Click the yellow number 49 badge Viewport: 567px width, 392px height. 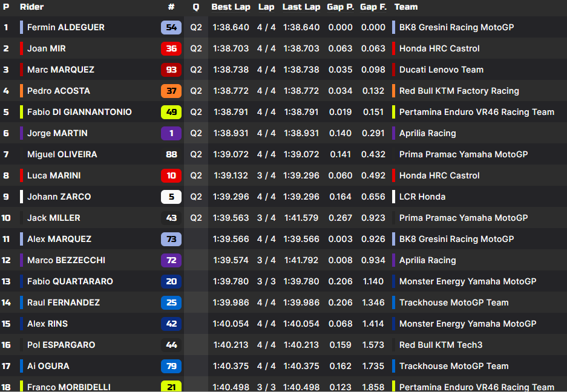point(171,112)
